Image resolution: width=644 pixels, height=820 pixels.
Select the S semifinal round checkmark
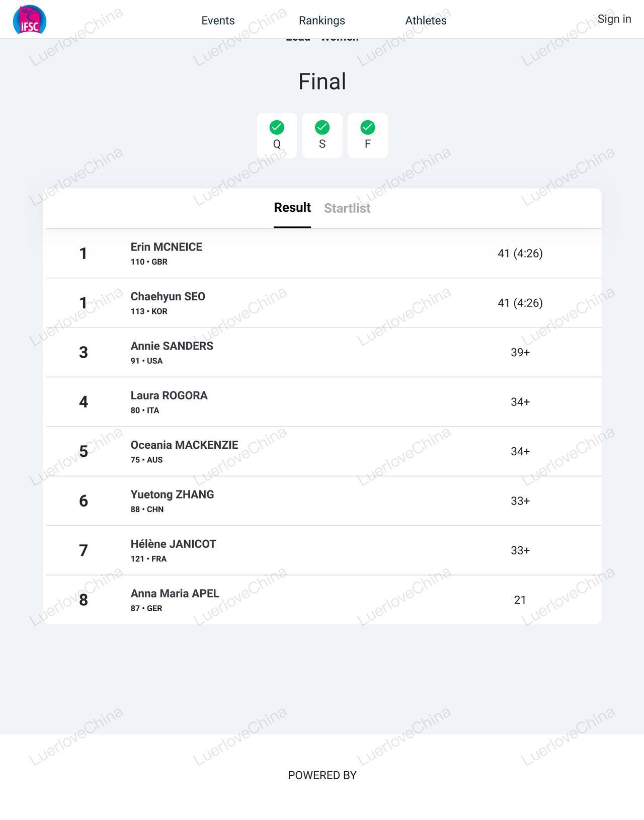tap(322, 135)
